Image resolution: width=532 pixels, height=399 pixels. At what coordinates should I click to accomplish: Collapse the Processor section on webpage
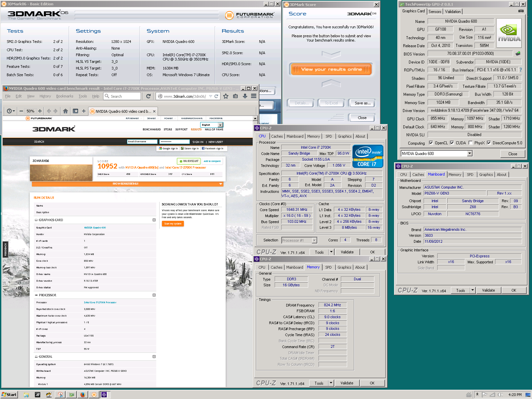tap(154, 295)
